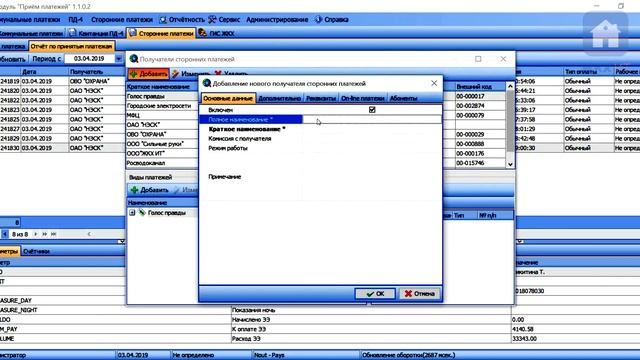The height and width of the screenshot is (360, 640).
Task: Click the Отмена button
Action: 419,293
